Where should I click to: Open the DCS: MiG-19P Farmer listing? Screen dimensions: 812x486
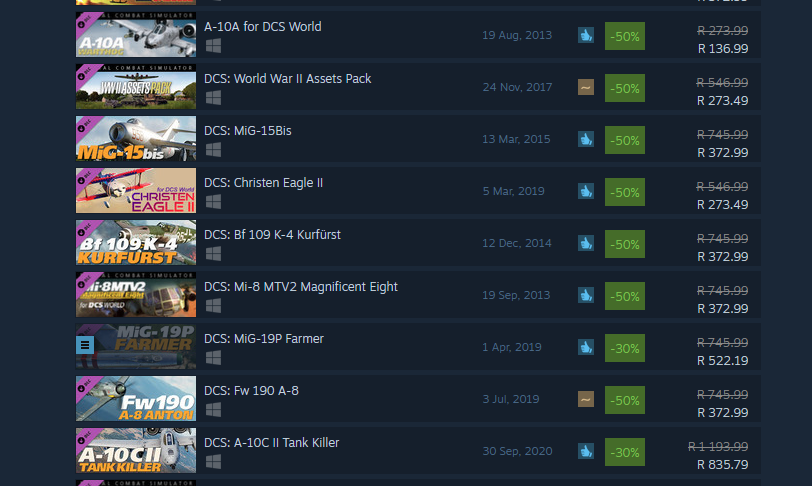point(264,339)
